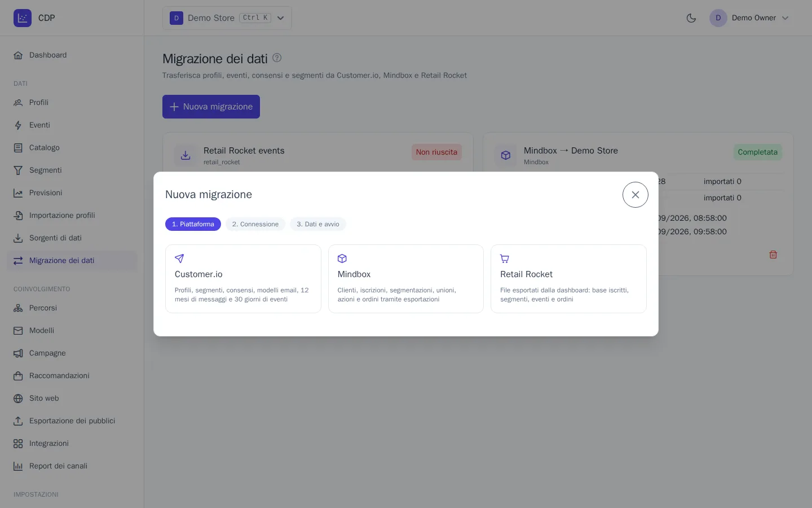Click the Catalogo icon in sidebar
Viewport: 812px width, 508px height.
(18, 148)
